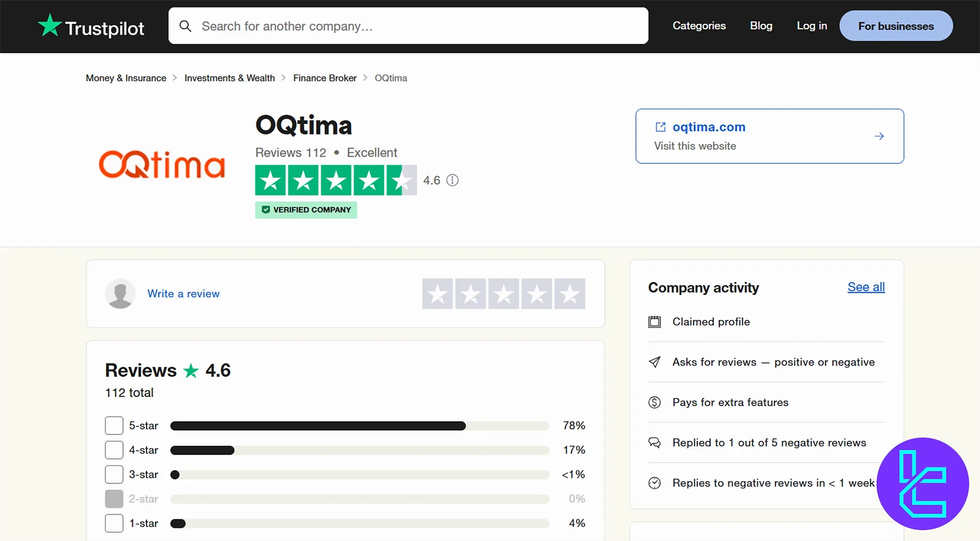The height and width of the screenshot is (541, 980).
Task: Click the green Trustpilot star rating under OQtima
Action: (336, 180)
